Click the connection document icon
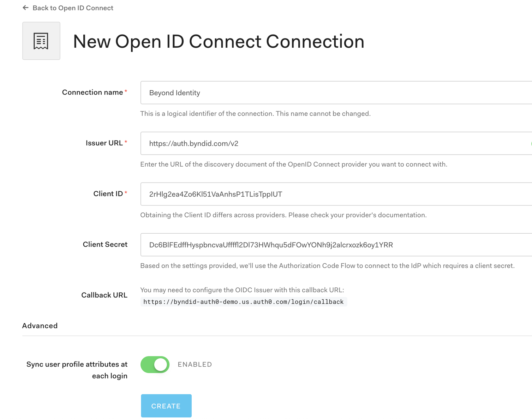532x419 pixels. (41, 41)
